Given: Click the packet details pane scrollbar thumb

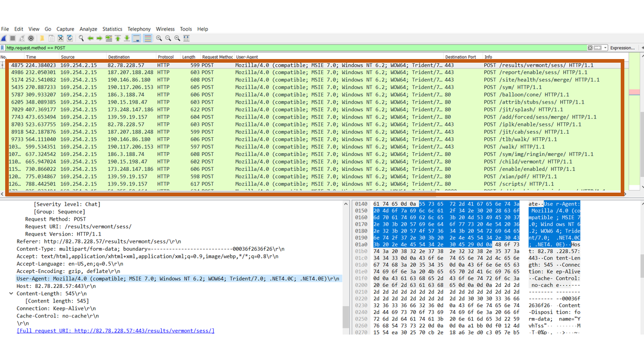Looking at the screenshot, I should 346,317.
